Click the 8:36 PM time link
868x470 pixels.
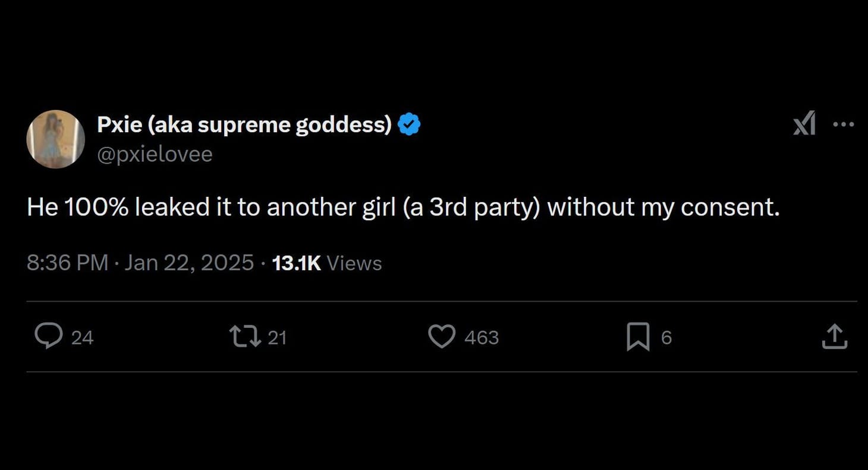(x=67, y=262)
